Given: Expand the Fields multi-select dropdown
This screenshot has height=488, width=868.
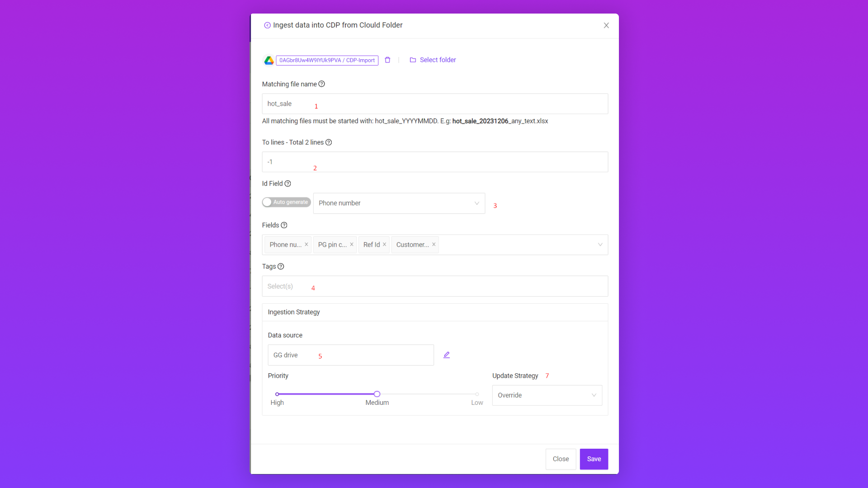Looking at the screenshot, I should [x=600, y=244].
